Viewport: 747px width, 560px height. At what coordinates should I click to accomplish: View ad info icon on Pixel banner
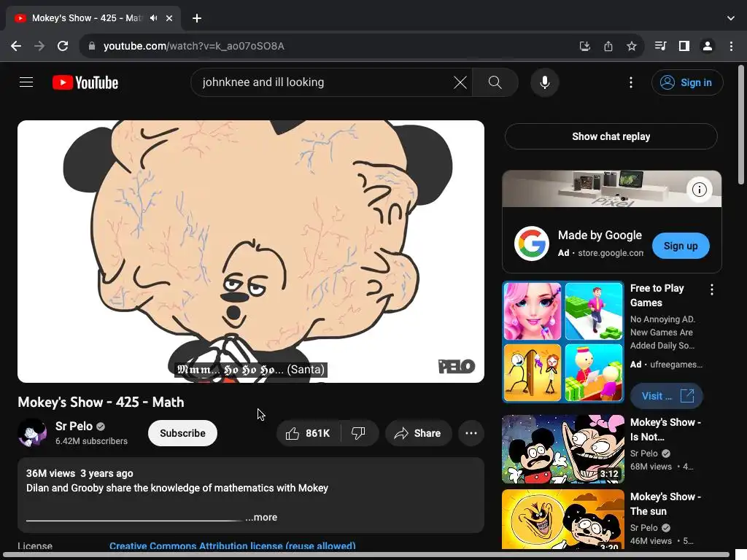(699, 190)
